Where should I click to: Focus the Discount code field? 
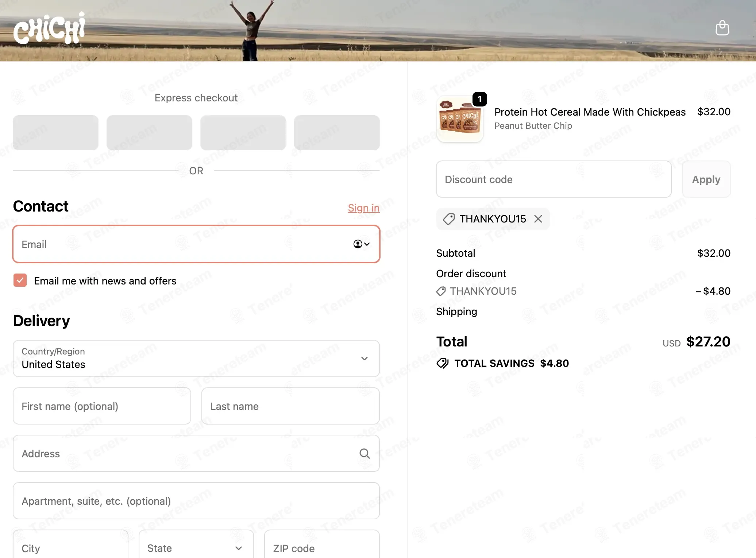tap(554, 179)
